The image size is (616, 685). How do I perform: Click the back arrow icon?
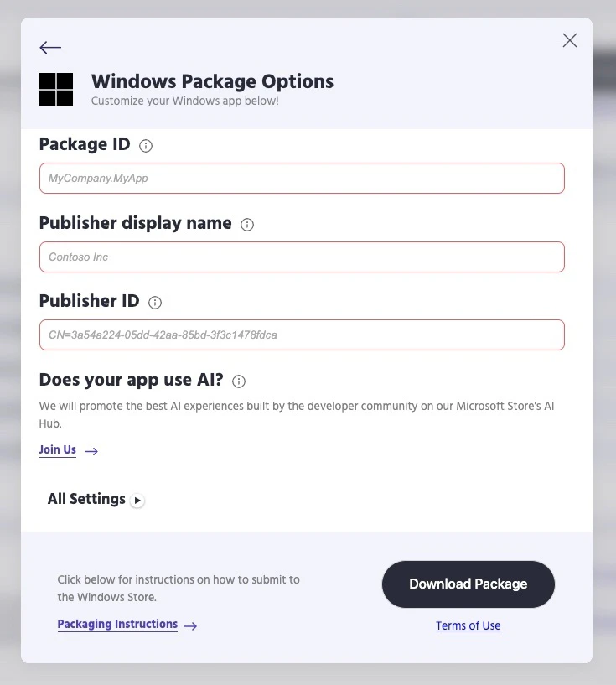click(50, 48)
